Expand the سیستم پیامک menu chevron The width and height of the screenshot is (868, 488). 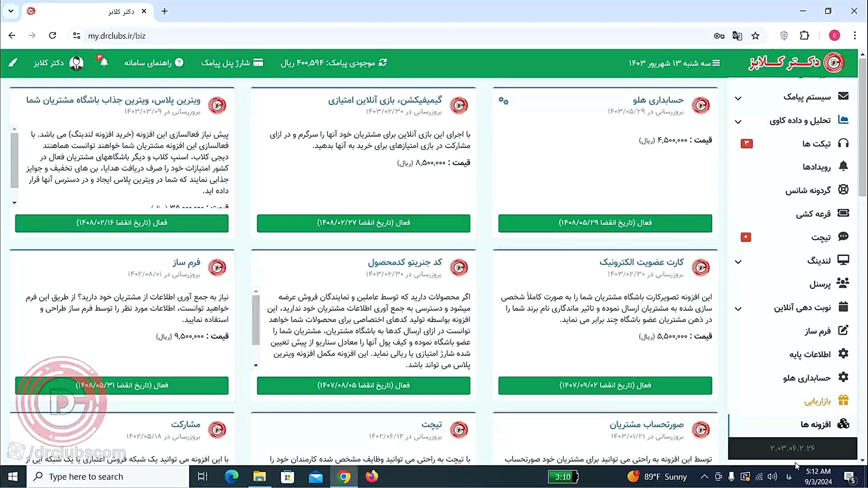(x=738, y=98)
